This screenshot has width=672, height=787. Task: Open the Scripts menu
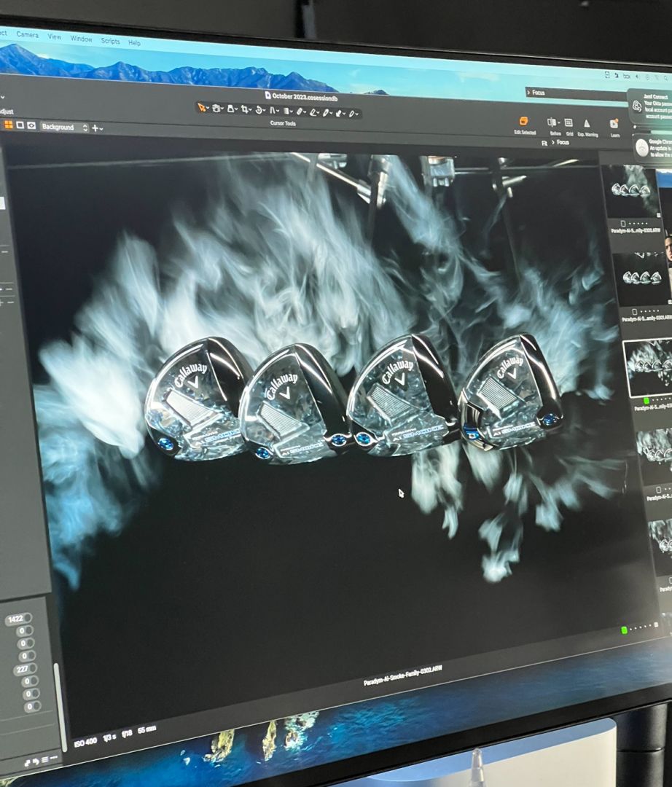[x=110, y=41]
